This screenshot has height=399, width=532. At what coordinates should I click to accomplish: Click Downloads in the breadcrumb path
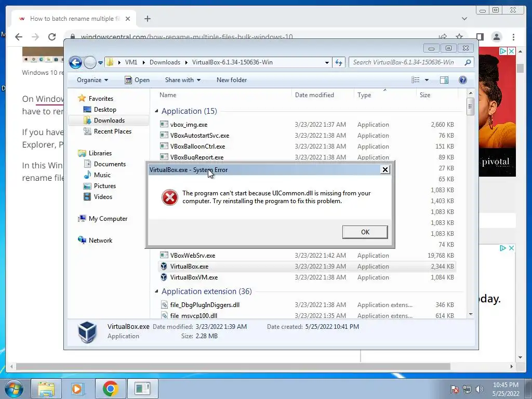[x=165, y=62]
